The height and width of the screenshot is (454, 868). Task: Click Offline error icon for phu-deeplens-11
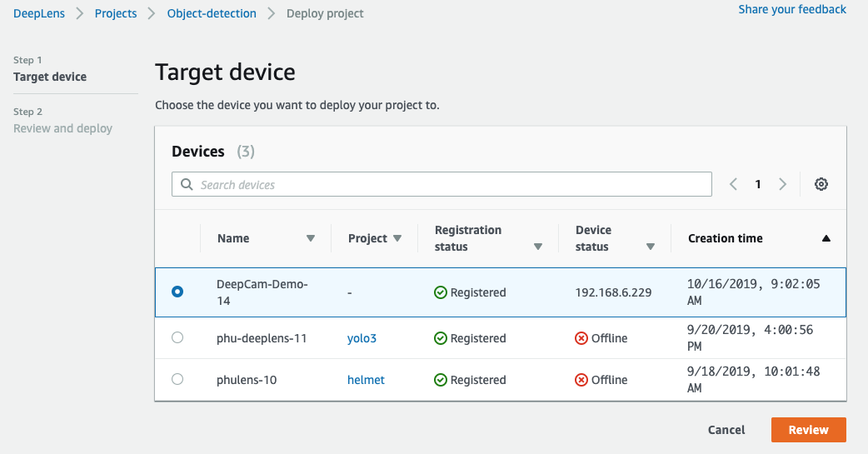pos(581,338)
